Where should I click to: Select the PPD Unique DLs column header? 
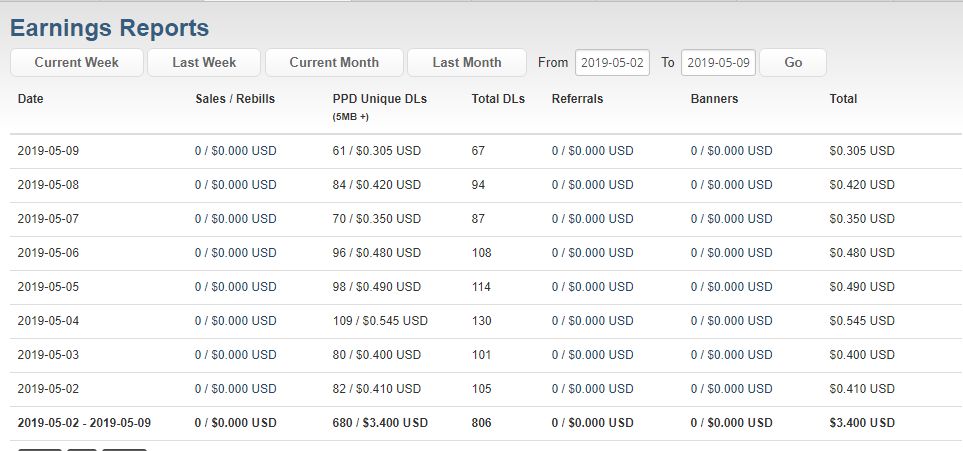point(379,99)
